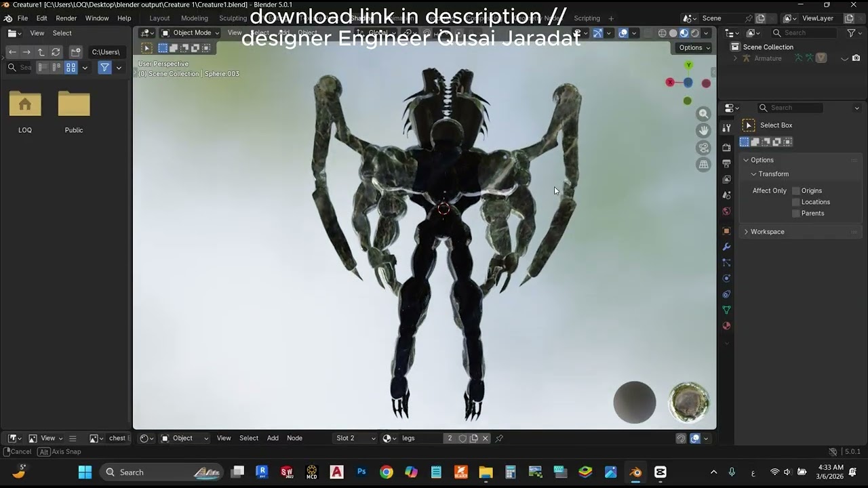Open the Object properties tab
The width and height of the screenshot is (868, 488).
click(x=726, y=230)
